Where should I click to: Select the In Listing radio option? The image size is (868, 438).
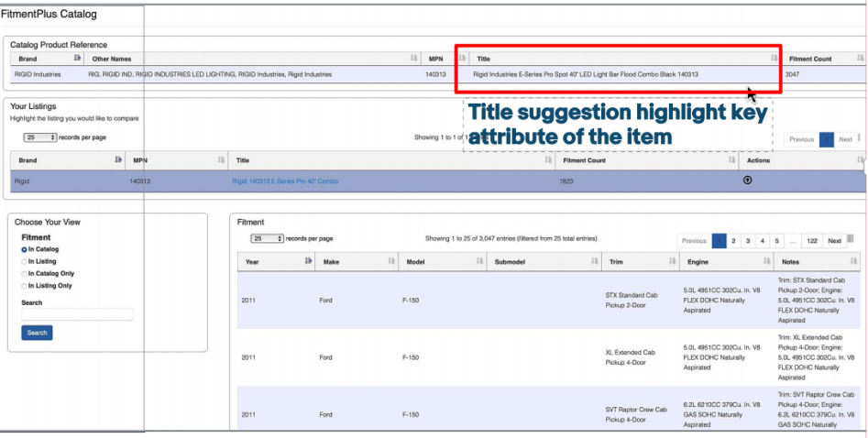[25, 262]
